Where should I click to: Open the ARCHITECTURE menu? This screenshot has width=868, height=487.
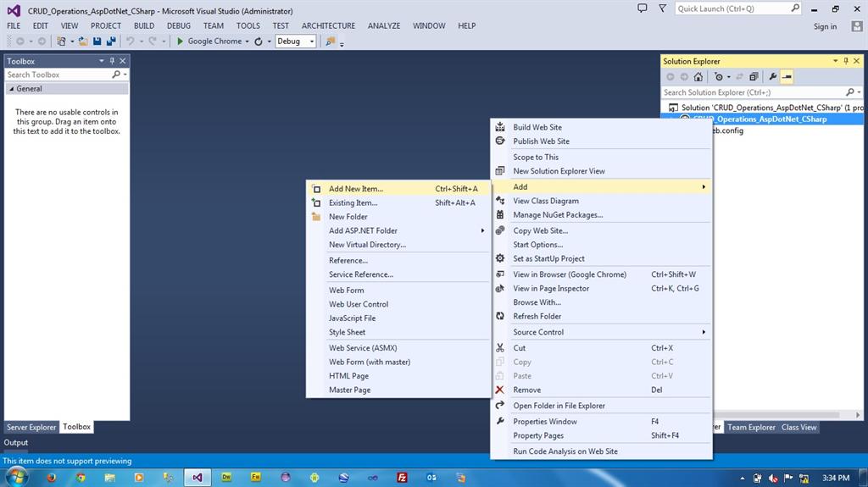tap(328, 26)
